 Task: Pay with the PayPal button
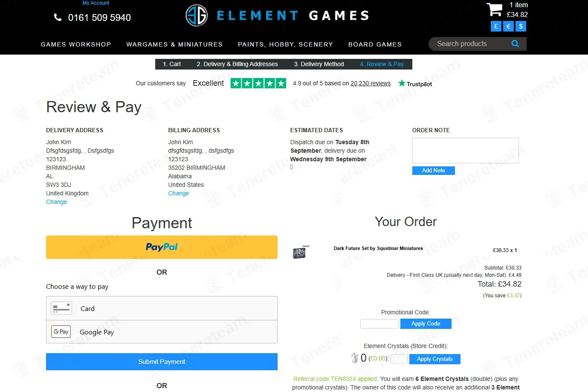[162, 247]
